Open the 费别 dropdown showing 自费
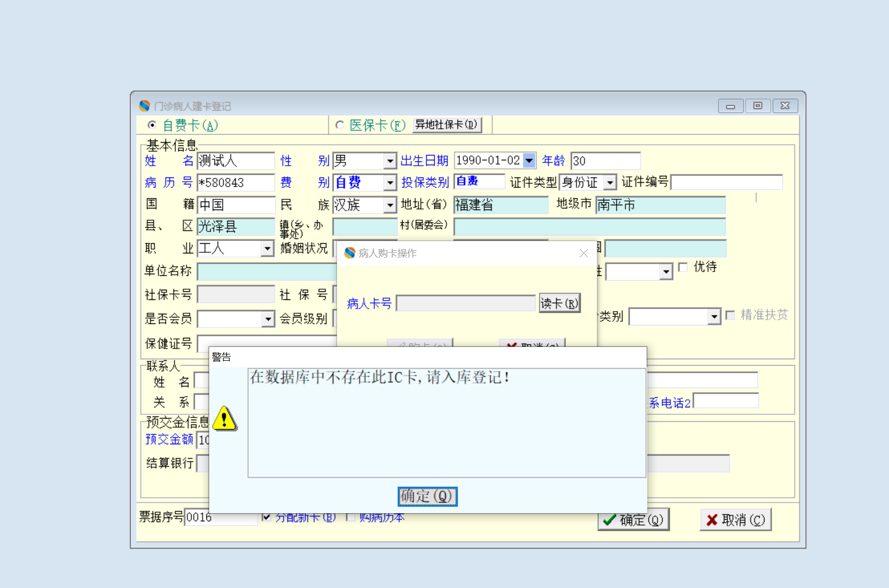This screenshot has width=889, height=588. pyautogui.click(x=390, y=183)
